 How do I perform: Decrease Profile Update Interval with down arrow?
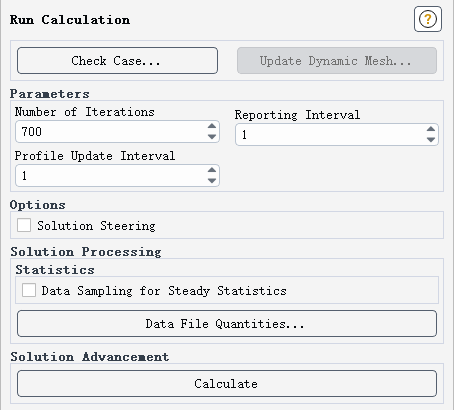[212, 180]
